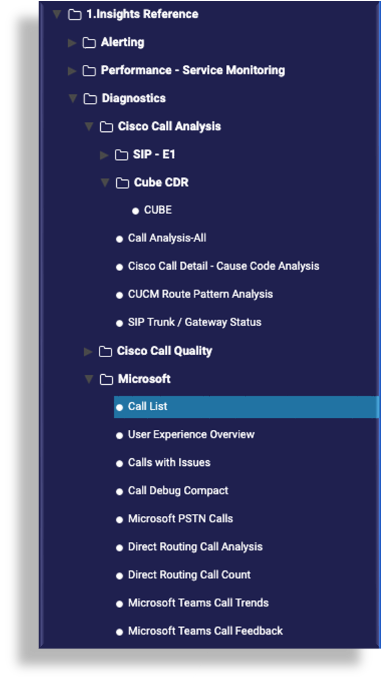This screenshot has height=683, width=383.
Task: Click the Cisco Call Analysis folder icon
Action: [x=106, y=127]
